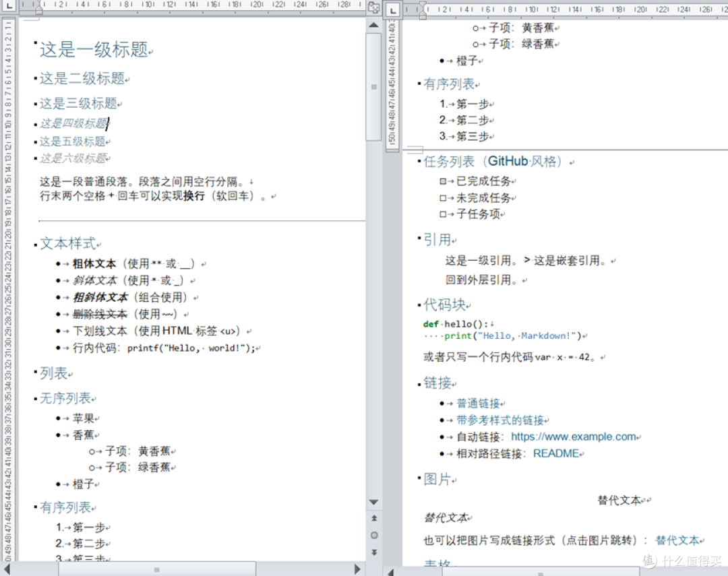The image size is (728, 576).
Task: Click the right pane's horizontal scrollbar thumb
Action: click(541, 573)
